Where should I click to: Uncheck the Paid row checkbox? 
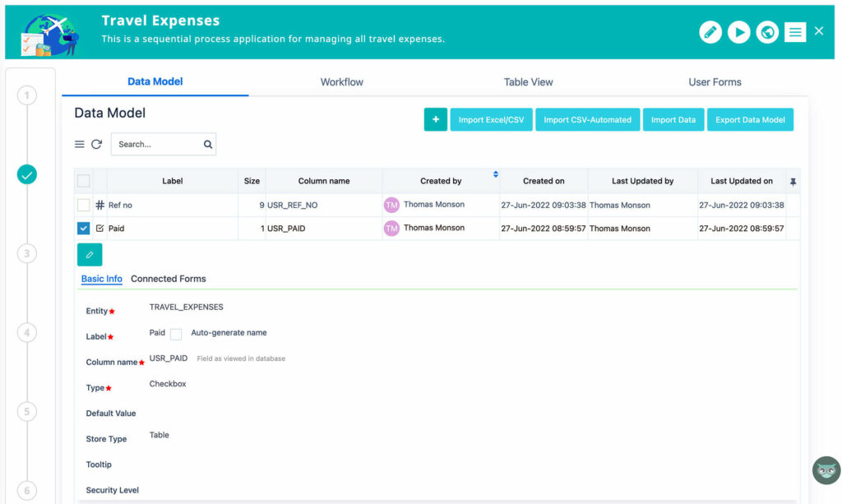pyautogui.click(x=83, y=229)
